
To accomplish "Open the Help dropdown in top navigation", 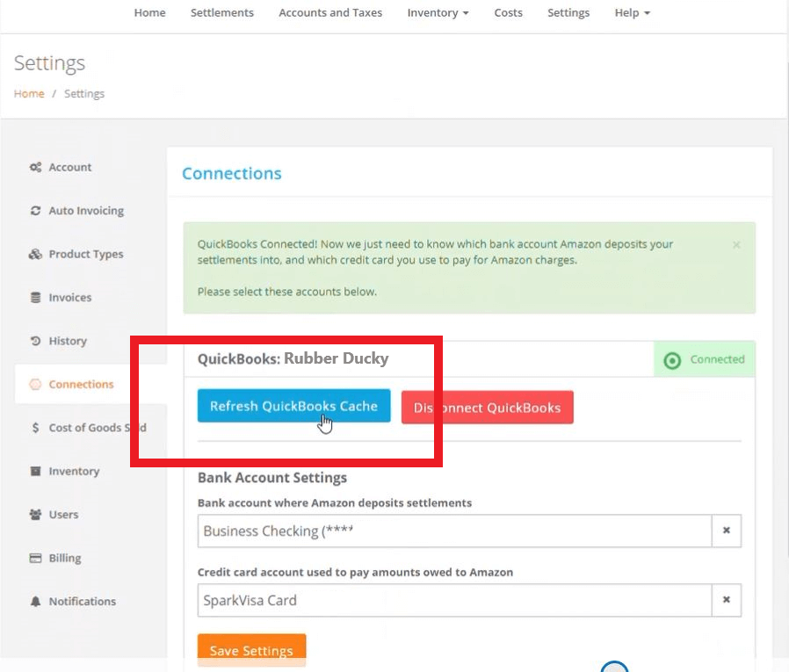I will click(632, 12).
